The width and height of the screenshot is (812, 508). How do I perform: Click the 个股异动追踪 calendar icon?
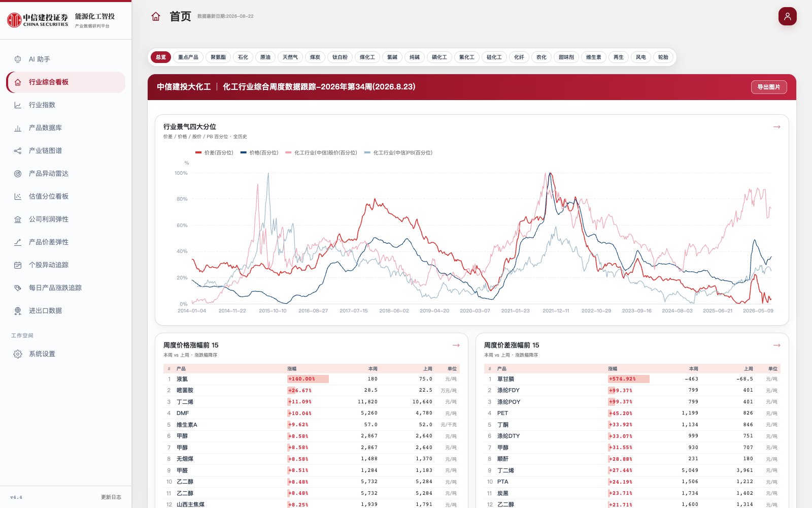(18, 265)
